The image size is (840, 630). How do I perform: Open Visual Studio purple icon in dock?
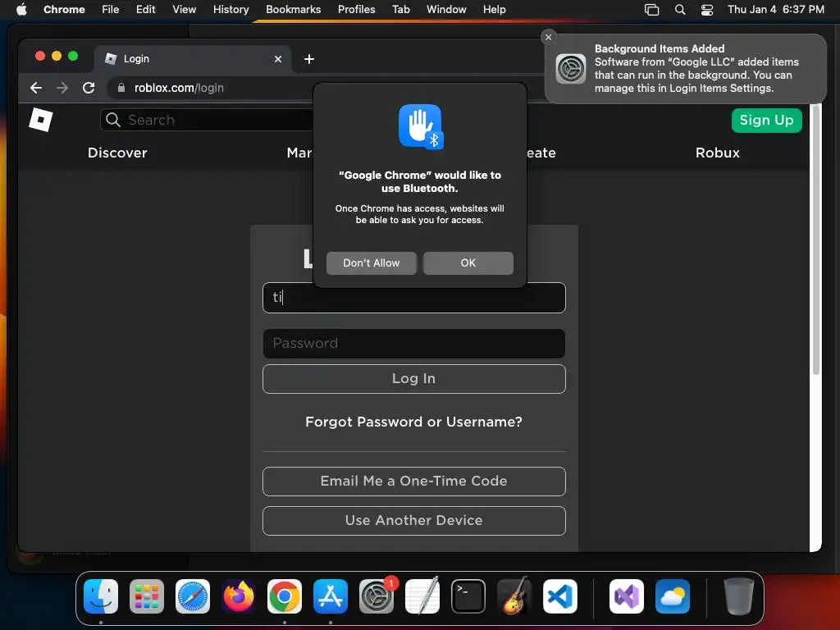[627, 596]
